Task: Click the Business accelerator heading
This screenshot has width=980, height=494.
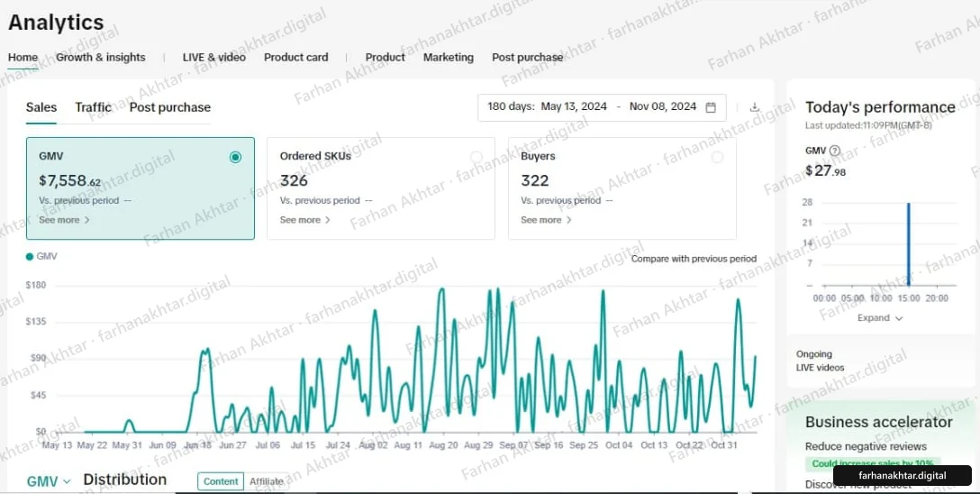Action: pos(879,422)
